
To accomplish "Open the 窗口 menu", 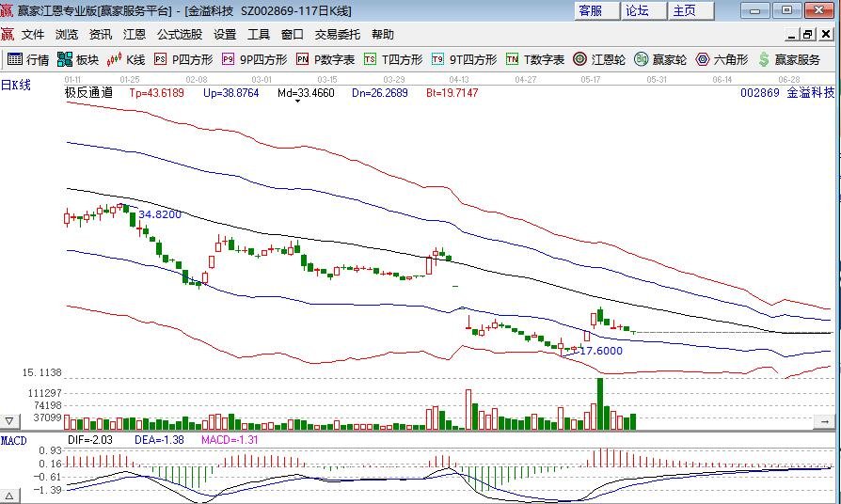I will 293,34.
